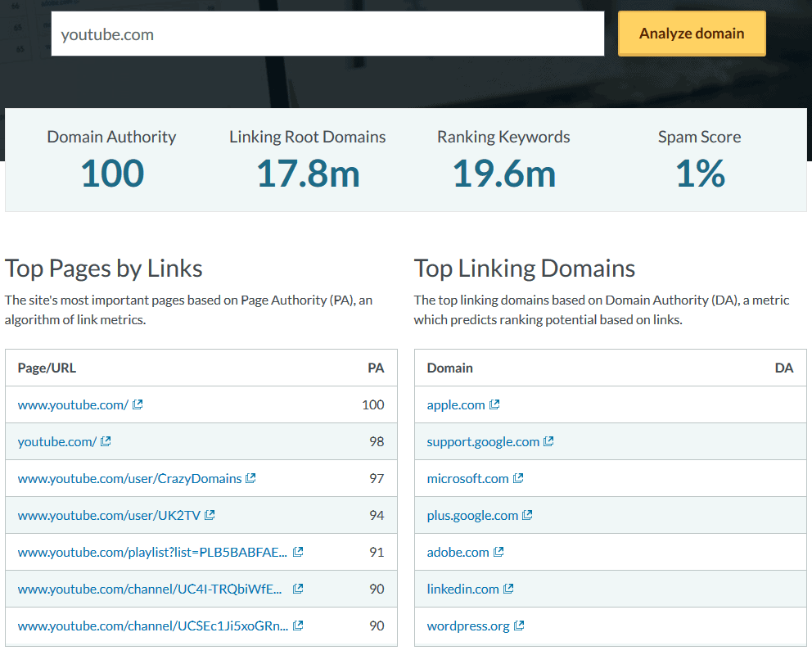Click the Domain Authority label
Viewport: 812px width, 655px height.
(111, 137)
